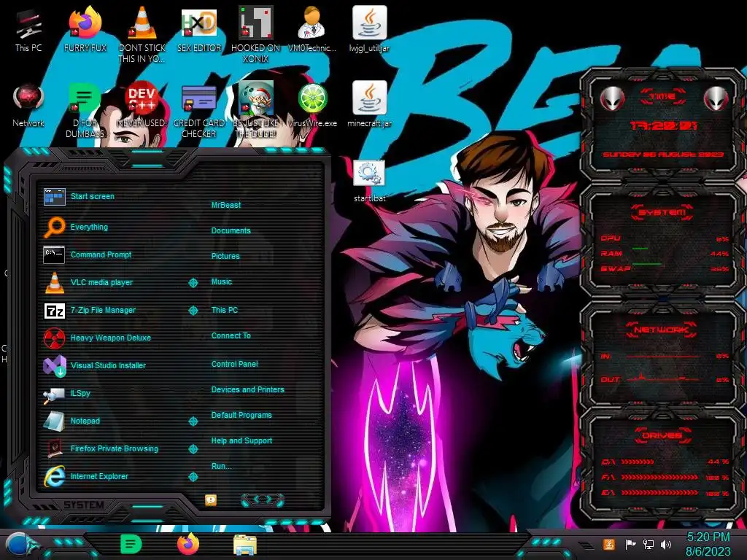The image size is (747, 560).
Task: Open the FURRY FUX Firefox shortcut
Action: [x=85, y=29]
